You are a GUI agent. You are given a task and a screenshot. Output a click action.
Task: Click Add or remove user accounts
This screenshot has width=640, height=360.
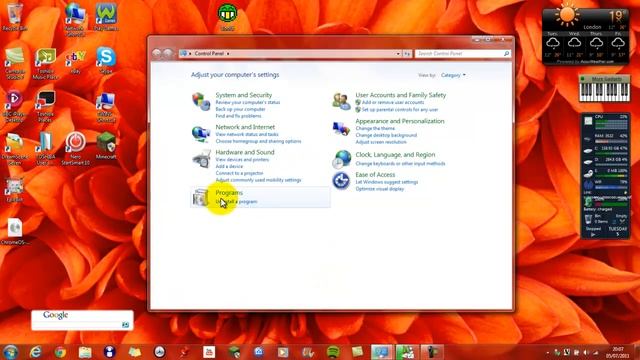393,102
